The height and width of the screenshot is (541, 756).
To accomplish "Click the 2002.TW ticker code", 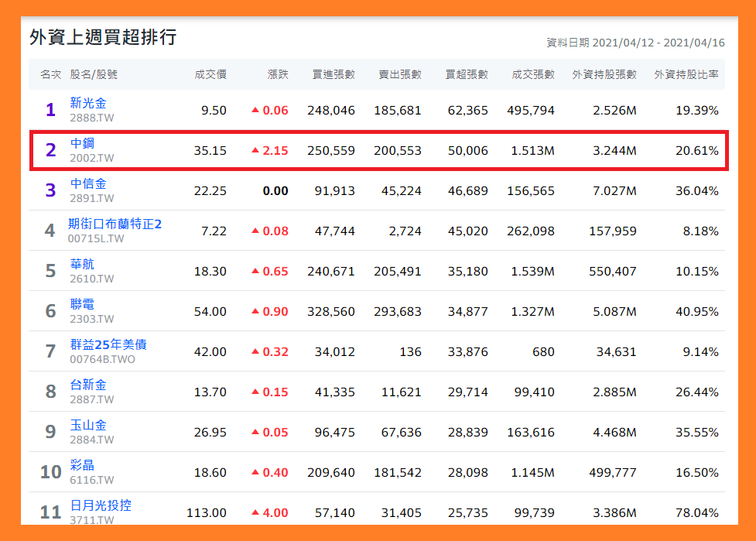I will point(91,158).
